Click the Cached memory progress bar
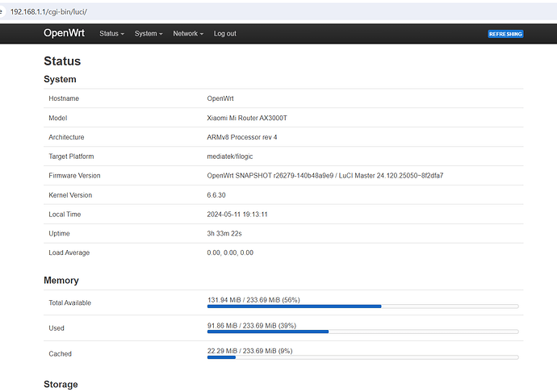557x392 pixels. coord(362,357)
